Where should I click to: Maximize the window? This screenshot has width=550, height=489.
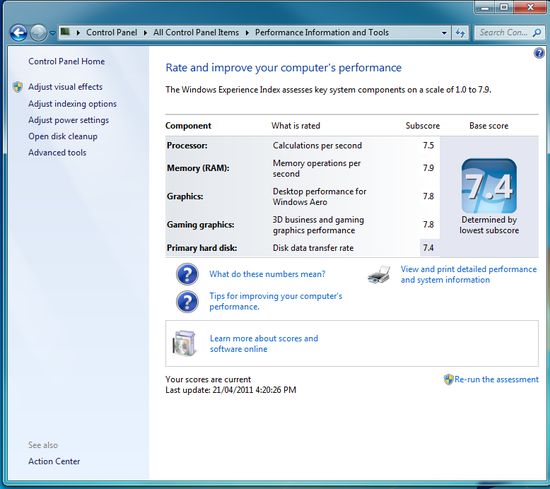[x=504, y=7]
